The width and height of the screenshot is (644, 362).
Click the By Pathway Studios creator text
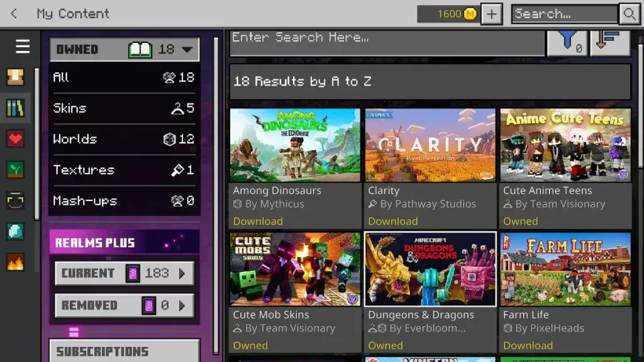(x=428, y=204)
